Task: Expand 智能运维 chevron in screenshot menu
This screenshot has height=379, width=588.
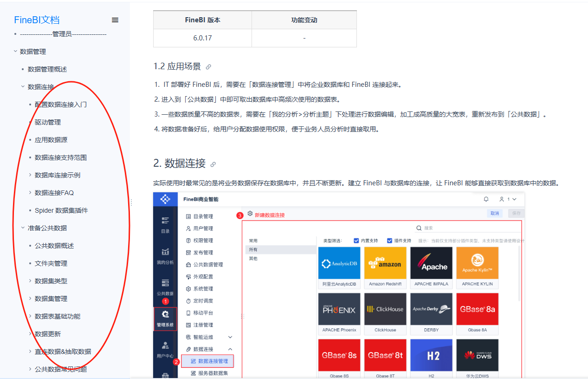Action: pyautogui.click(x=230, y=337)
